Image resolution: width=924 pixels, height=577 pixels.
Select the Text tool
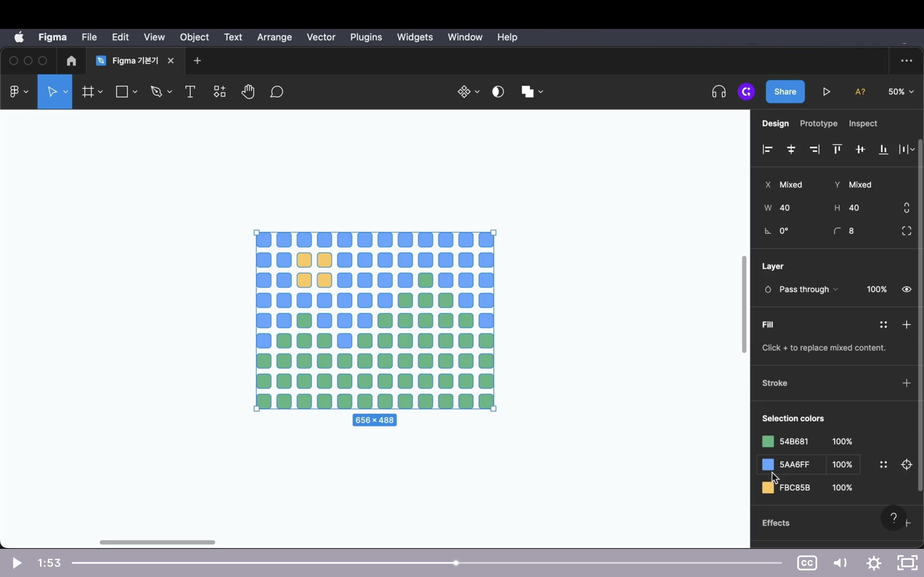tap(190, 92)
